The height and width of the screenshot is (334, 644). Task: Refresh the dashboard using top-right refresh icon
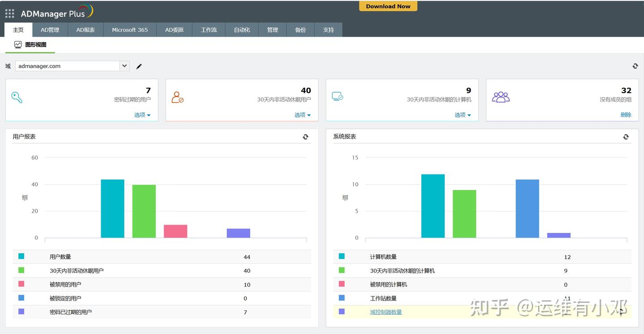tap(635, 66)
